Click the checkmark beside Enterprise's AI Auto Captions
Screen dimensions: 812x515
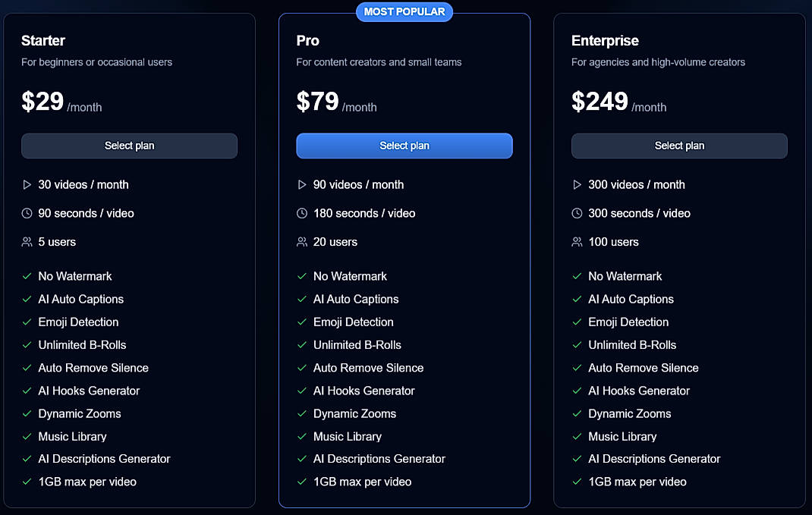point(575,299)
